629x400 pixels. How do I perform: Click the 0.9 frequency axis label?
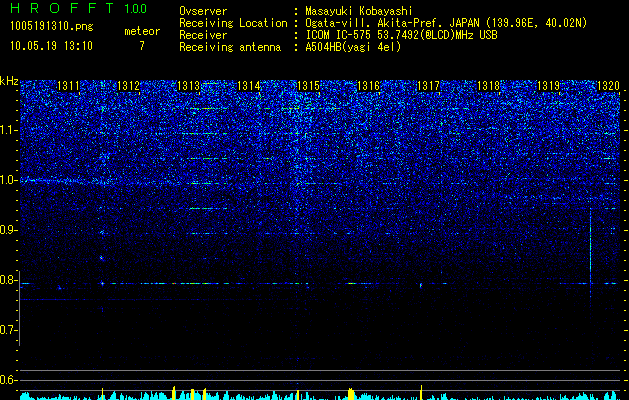9,230
